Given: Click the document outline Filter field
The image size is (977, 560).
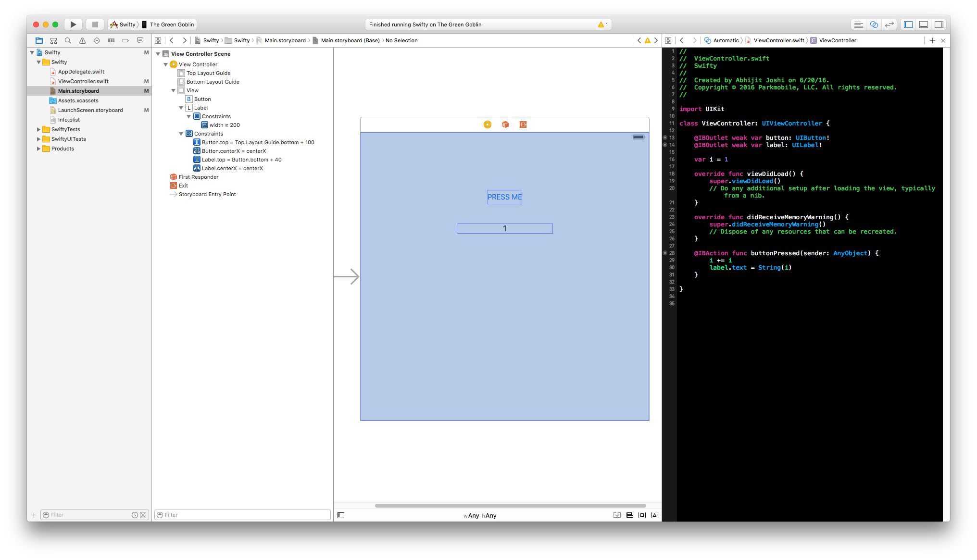Looking at the screenshot, I should [x=243, y=515].
